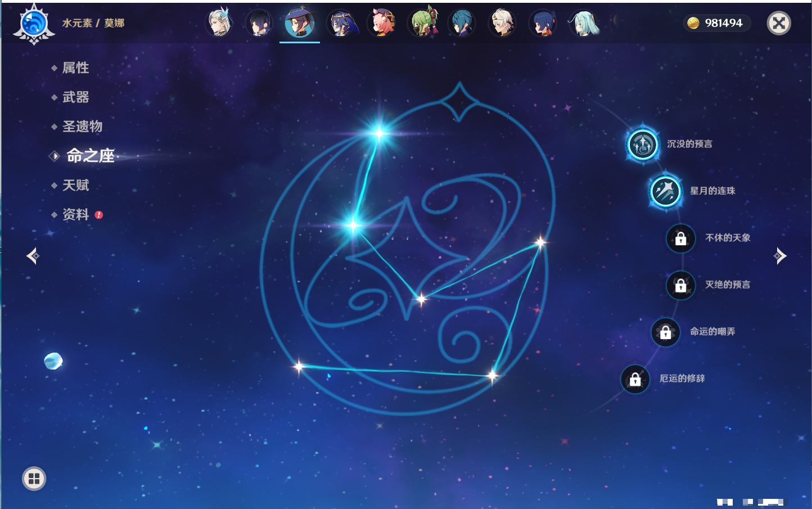This screenshot has height=509, width=812.
Task: Click the 水元素 / 莫娜 title text
Action: (x=93, y=23)
